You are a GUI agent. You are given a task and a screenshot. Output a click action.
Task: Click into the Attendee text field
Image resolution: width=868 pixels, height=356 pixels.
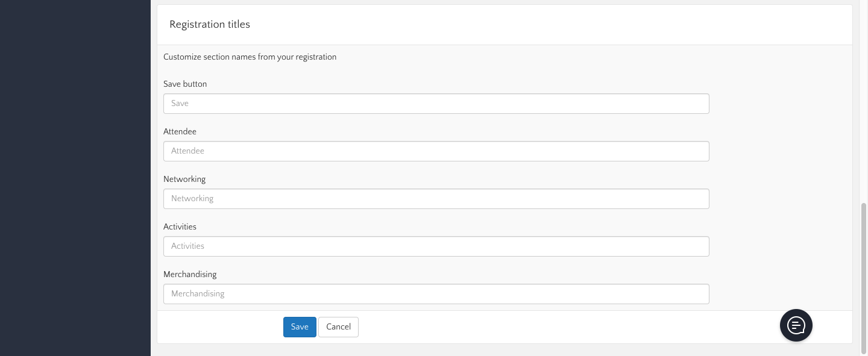tap(436, 151)
